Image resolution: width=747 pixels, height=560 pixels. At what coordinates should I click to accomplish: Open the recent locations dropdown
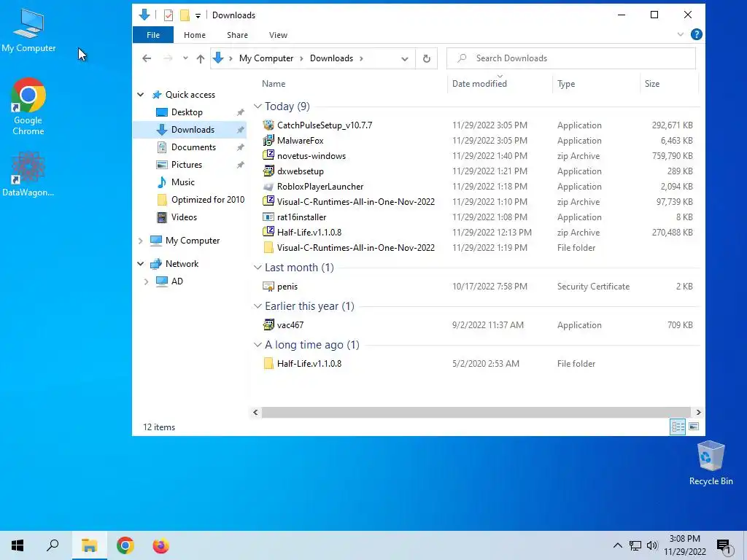pos(185,58)
